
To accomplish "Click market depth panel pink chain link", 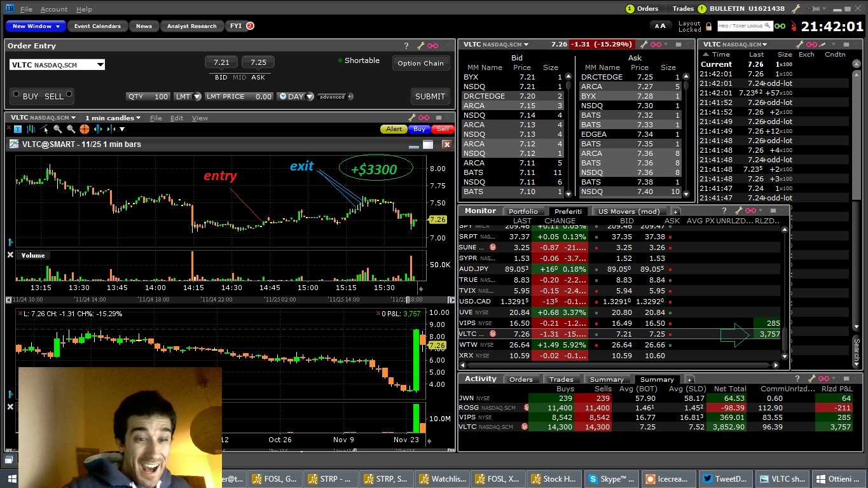I will pyautogui.click(x=656, y=45).
